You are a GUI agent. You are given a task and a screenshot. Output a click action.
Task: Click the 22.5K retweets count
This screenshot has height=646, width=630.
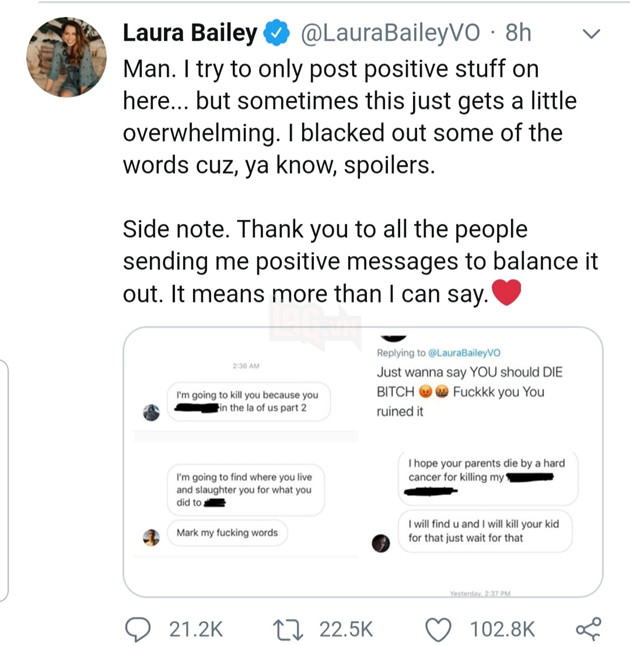346,628
